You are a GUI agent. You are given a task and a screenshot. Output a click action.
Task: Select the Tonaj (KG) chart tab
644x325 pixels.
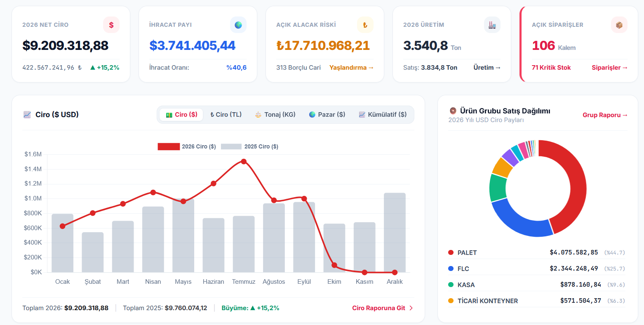(275, 115)
